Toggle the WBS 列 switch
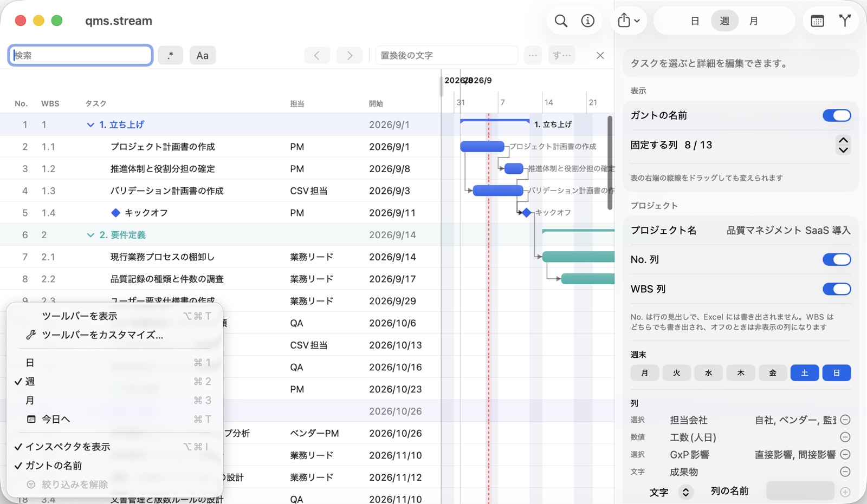The image size is (867, 504). pyautogui.click(x=837, y=289)
